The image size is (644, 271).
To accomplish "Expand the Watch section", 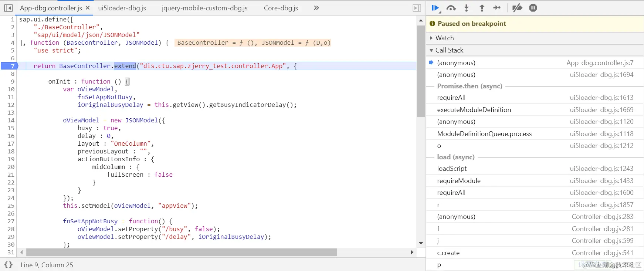I will click(x=535, y=38).
